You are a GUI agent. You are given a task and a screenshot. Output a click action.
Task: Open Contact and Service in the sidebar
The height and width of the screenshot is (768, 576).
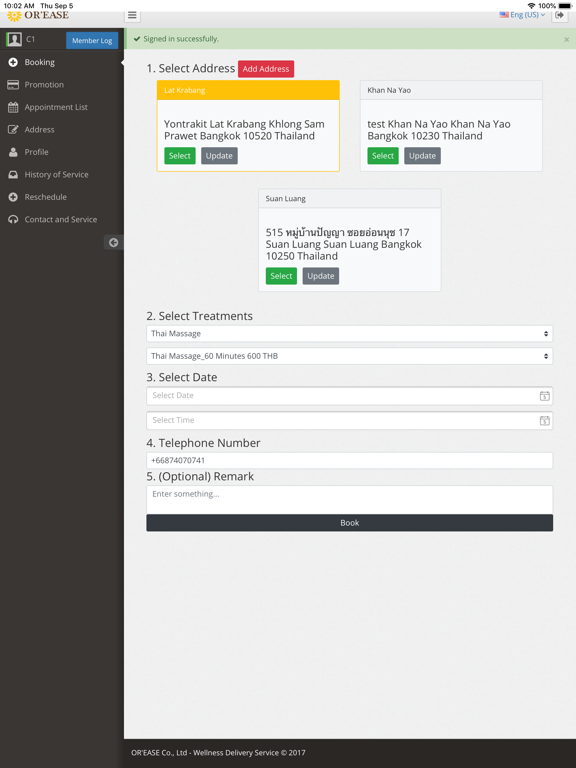(62, 219)
